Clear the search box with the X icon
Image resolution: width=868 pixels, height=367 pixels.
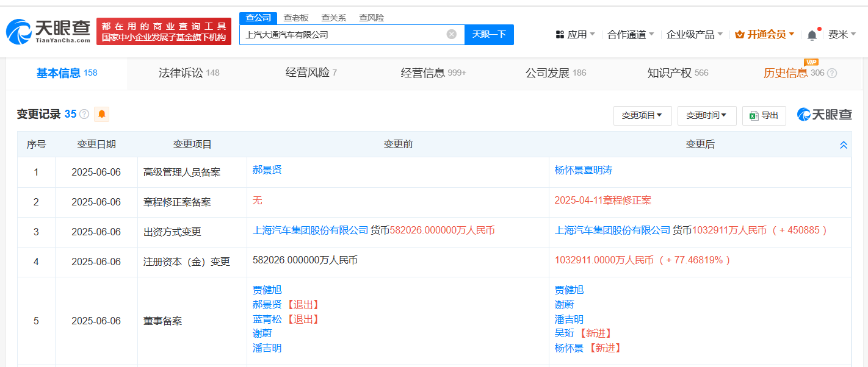tap(451, 34)
